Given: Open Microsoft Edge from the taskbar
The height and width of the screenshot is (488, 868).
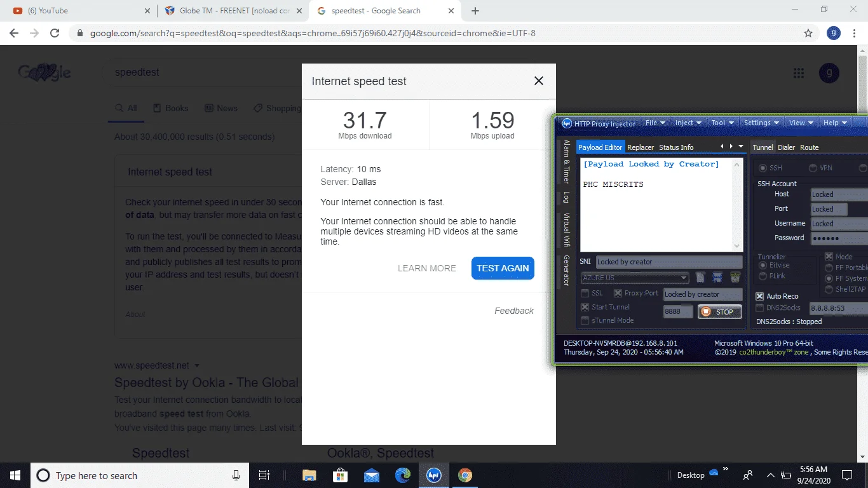Looking at the screenshot, I should (403, 475).
